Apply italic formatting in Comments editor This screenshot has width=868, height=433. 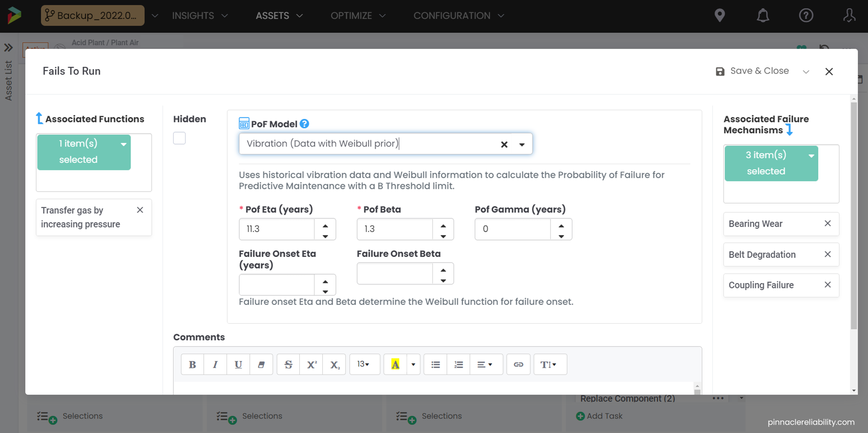point(215,364)
